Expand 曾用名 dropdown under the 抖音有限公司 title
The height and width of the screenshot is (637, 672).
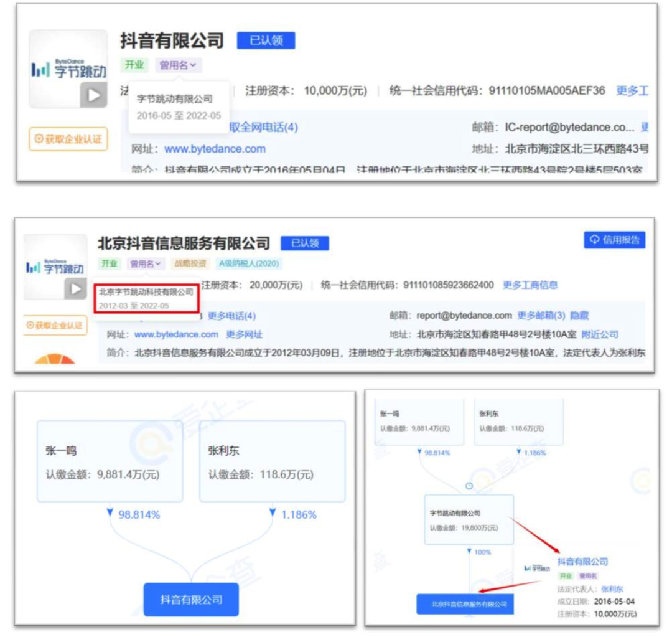coord(178,65)
